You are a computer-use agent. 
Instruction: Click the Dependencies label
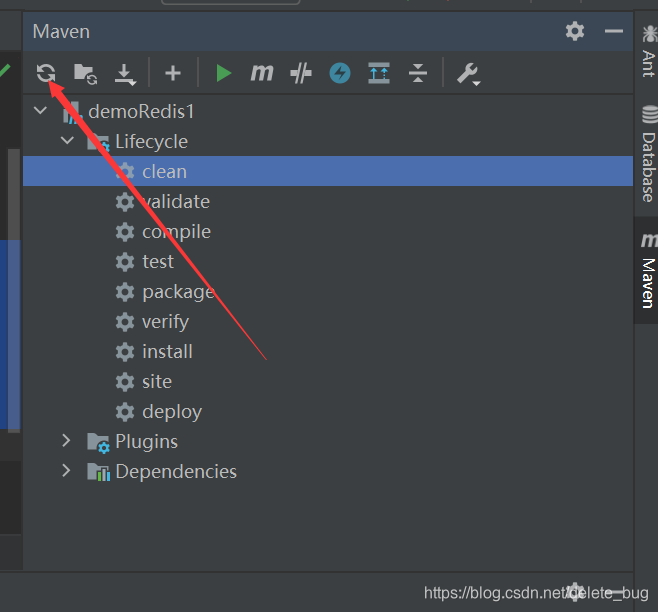(176, 471)
